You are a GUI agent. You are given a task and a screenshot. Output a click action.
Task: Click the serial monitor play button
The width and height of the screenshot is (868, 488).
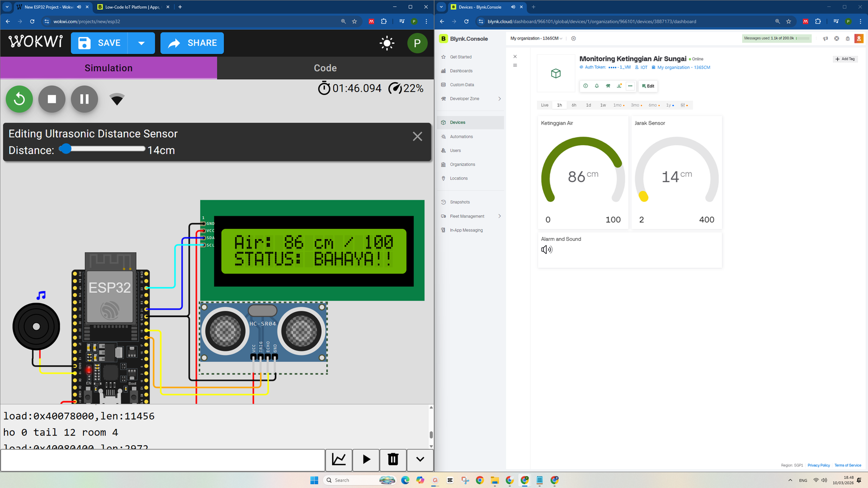point(366,460)
